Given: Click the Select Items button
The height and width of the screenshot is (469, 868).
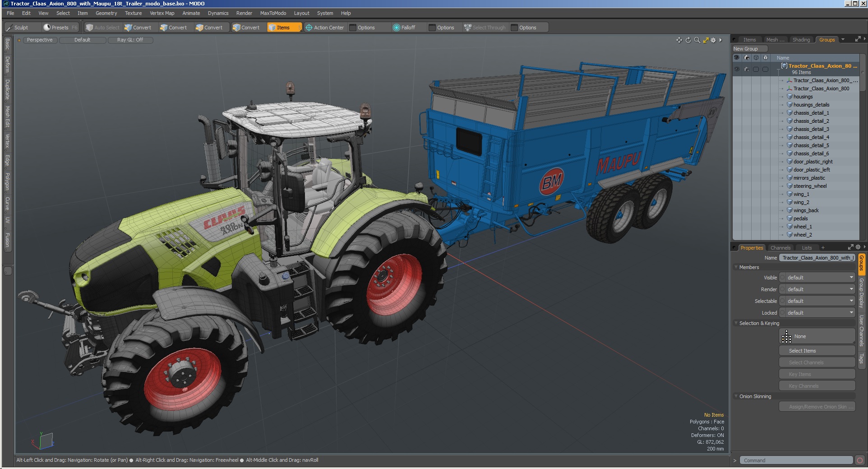Looking at the screenshot, I should click(817, 351).
